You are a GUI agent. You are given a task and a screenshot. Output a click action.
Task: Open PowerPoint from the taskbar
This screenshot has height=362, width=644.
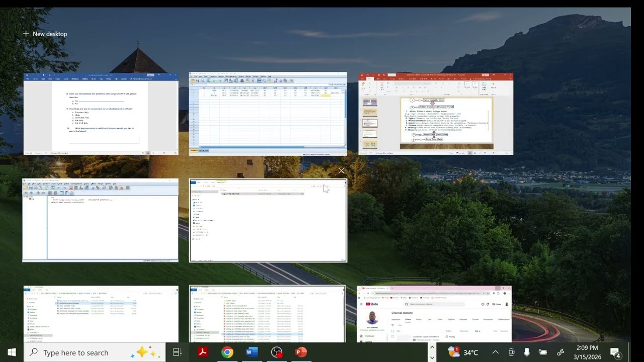[x=301, y=352]
